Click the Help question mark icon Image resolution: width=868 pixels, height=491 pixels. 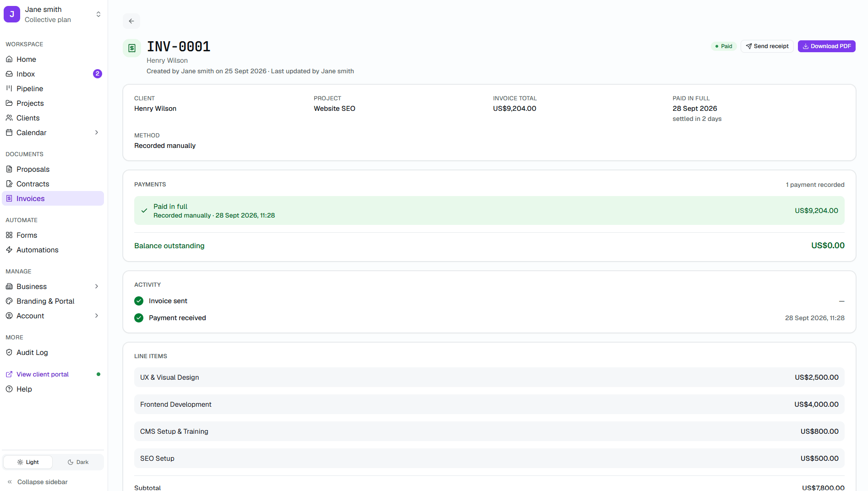(9, 389)
